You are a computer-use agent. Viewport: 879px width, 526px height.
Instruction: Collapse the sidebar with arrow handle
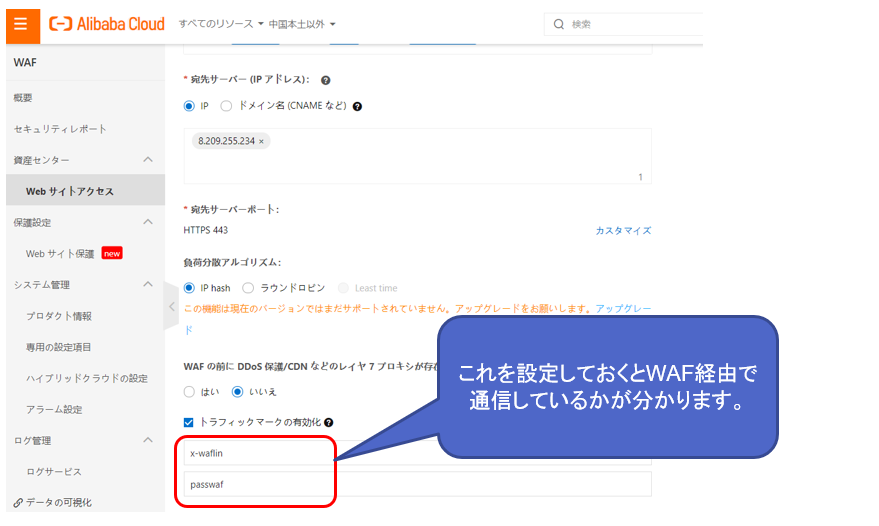172,306
